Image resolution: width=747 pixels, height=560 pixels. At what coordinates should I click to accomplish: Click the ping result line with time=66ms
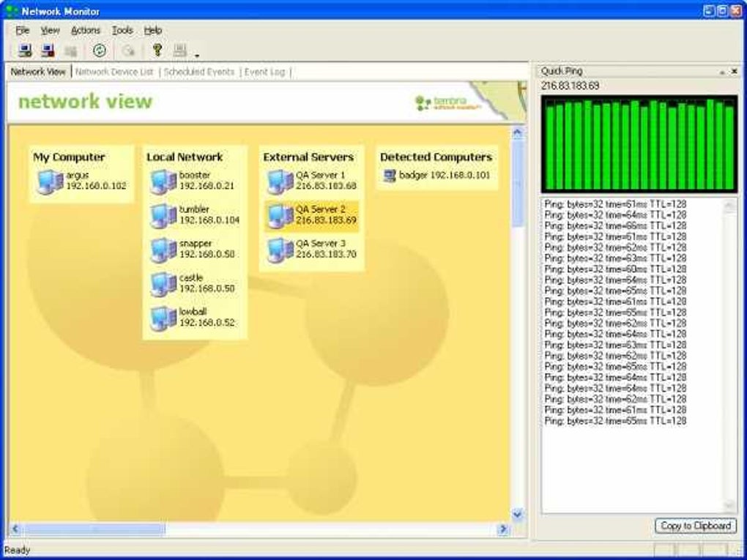click(615, 225)
